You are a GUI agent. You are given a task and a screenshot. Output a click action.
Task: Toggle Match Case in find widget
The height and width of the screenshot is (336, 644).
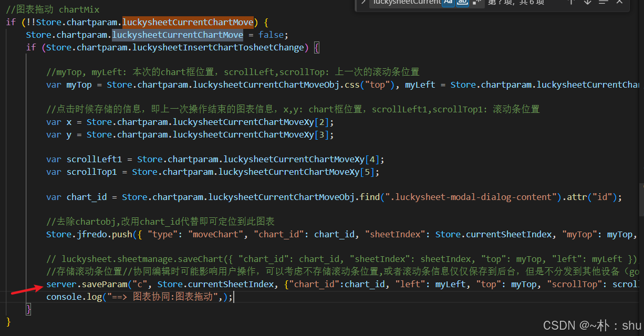[x=448, y=2]
